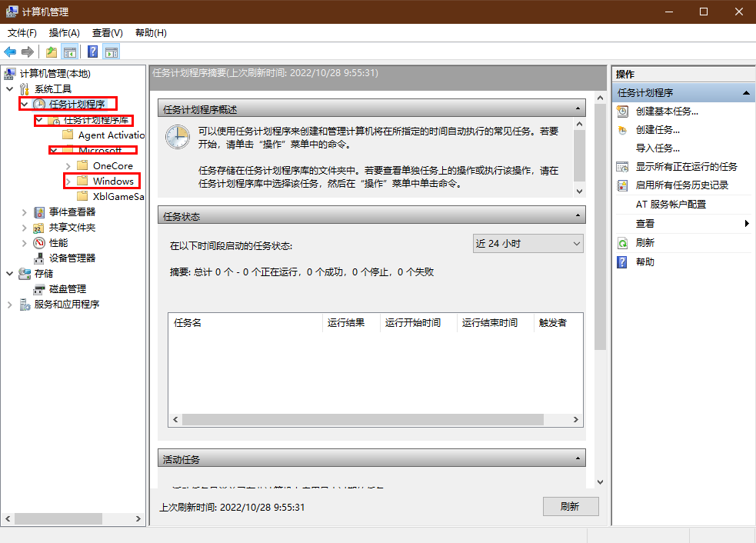Viewport: 756px width, 543px height.
Task: Click the 服务和应用程序 icon
Action: (25, 305)
